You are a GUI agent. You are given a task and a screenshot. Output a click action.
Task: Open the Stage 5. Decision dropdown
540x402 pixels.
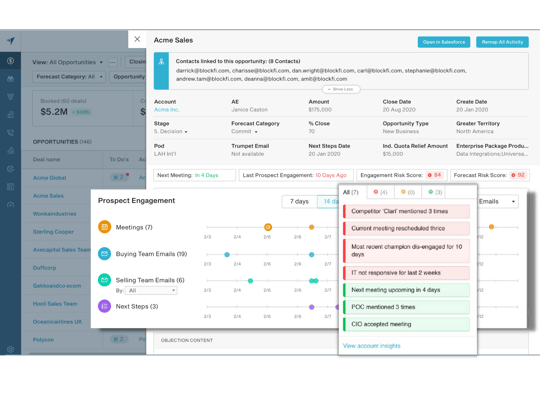point(170,132)
